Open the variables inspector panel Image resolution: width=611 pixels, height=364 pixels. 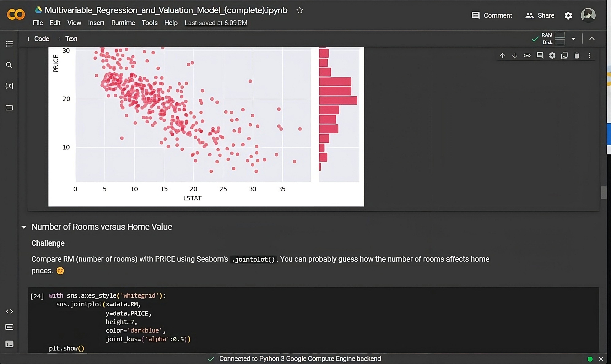click(9, 86)
